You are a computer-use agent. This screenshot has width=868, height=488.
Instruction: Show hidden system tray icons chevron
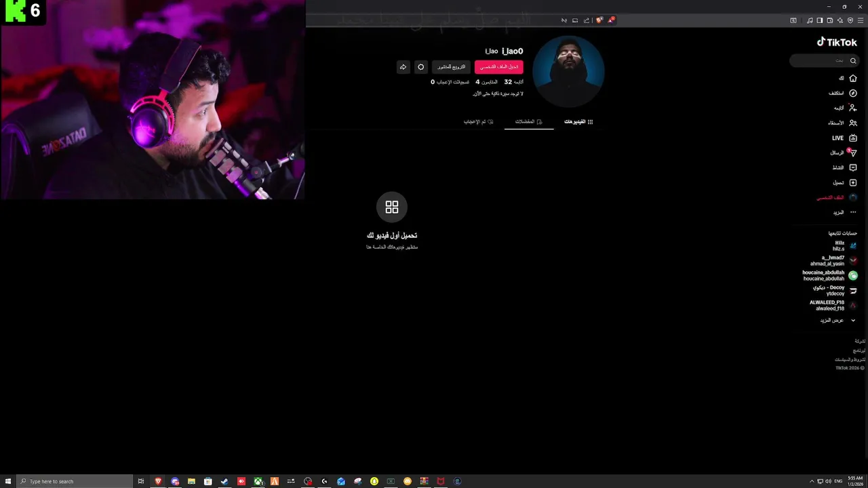[812, 481]
